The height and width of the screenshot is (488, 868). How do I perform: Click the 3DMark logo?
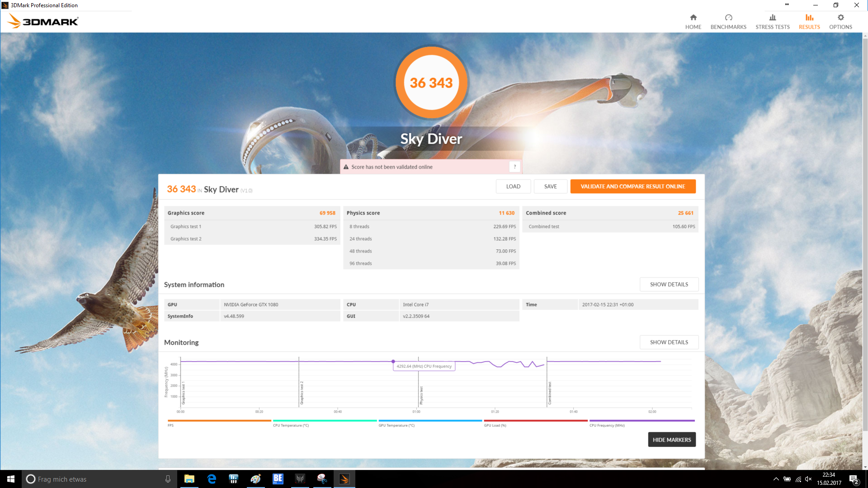(43, 21)
